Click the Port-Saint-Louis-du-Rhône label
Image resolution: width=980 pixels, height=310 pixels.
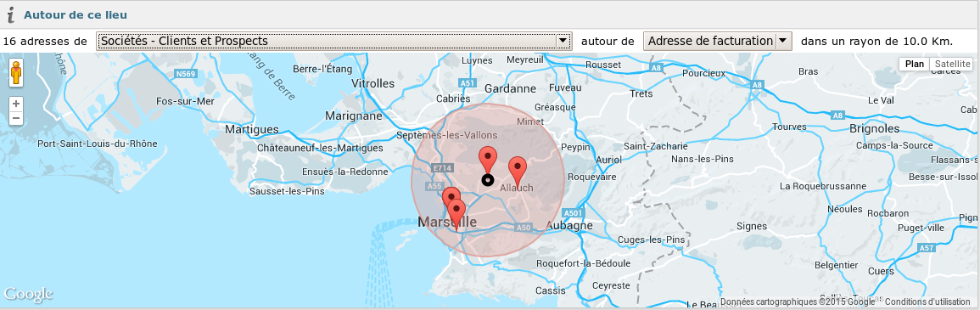[x=98, y=144]
